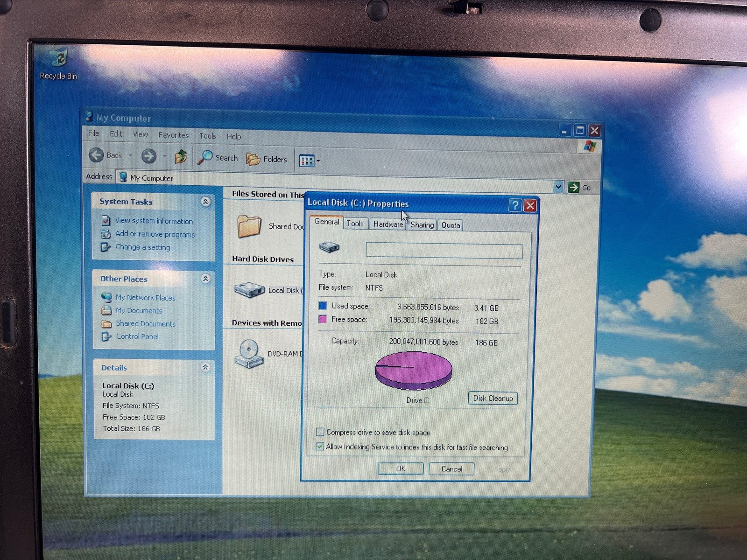This screenshot has width=747, height=560.
Task: Open the Back history dropdown arrow
Action: (130, 155)
